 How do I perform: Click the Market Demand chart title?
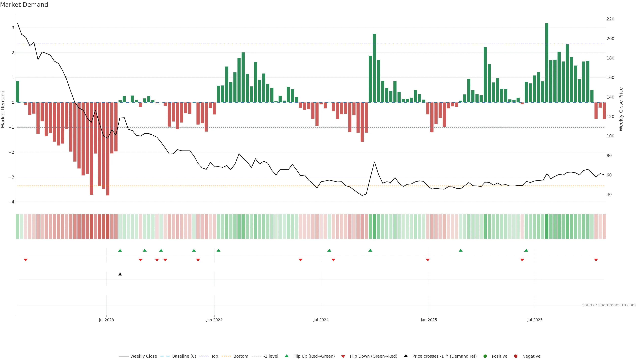[24, 5]
